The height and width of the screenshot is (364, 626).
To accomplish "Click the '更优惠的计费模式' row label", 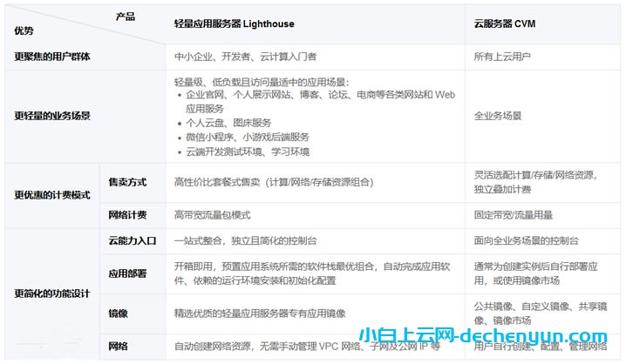I will (52, 195).
